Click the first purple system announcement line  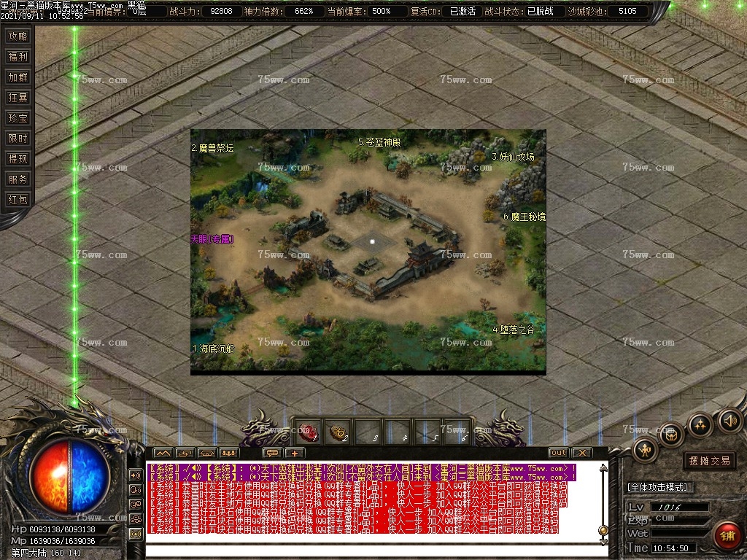[x=363, y=469]
